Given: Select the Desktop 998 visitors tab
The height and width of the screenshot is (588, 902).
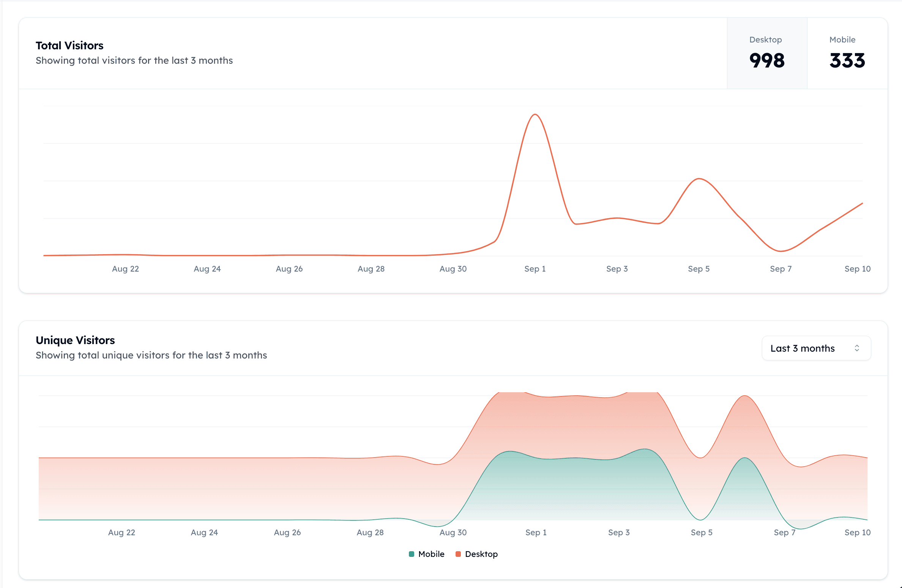Looking at the screenshot, I should [x=767, y=53].
